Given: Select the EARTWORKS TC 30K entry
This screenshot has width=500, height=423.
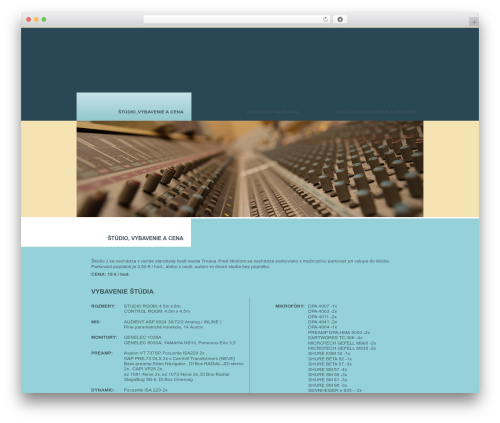Looking at the screenshot, I should pos(335,338).
